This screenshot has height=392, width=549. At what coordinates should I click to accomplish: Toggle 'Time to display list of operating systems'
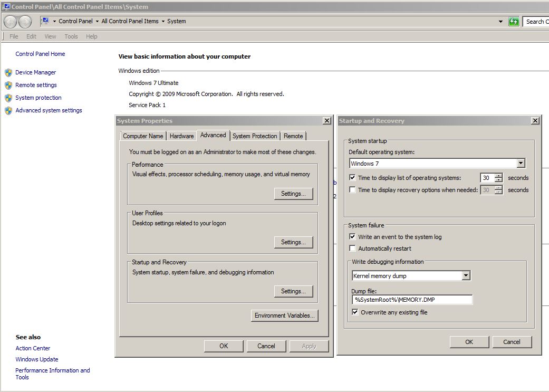pos(352,178)
